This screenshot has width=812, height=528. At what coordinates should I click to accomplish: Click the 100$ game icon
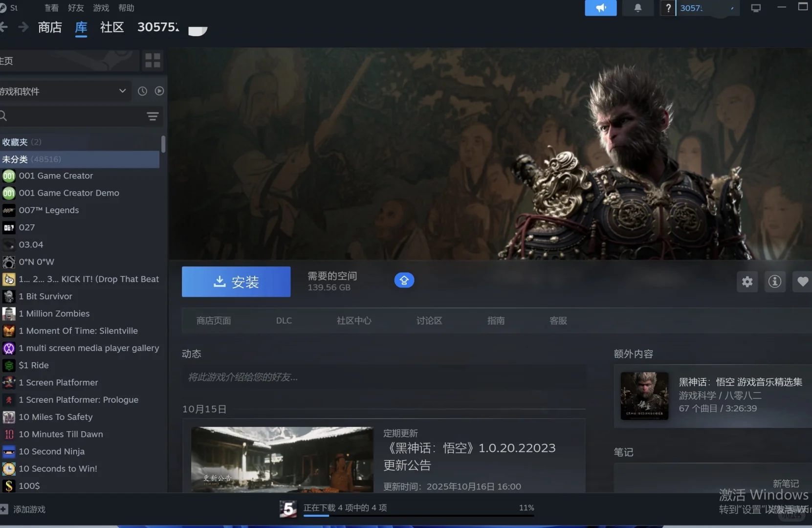pyautogui.click(x=9, y=486)
